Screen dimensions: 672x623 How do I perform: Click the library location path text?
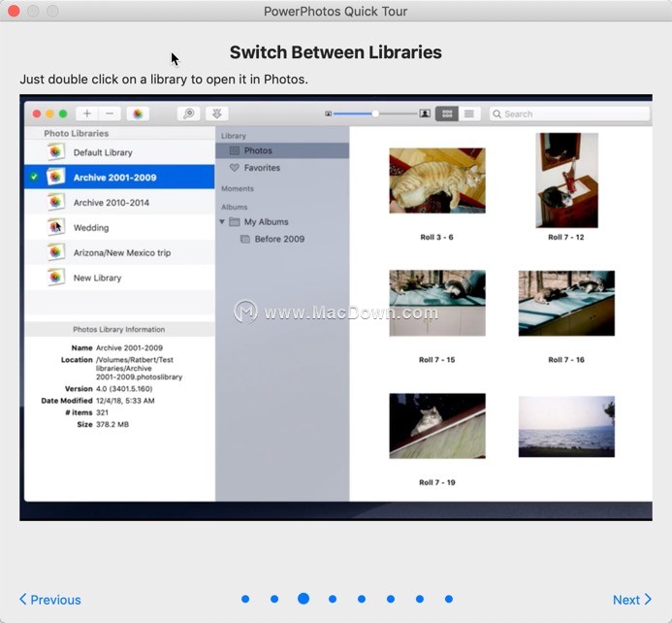[x=139, y=369]
